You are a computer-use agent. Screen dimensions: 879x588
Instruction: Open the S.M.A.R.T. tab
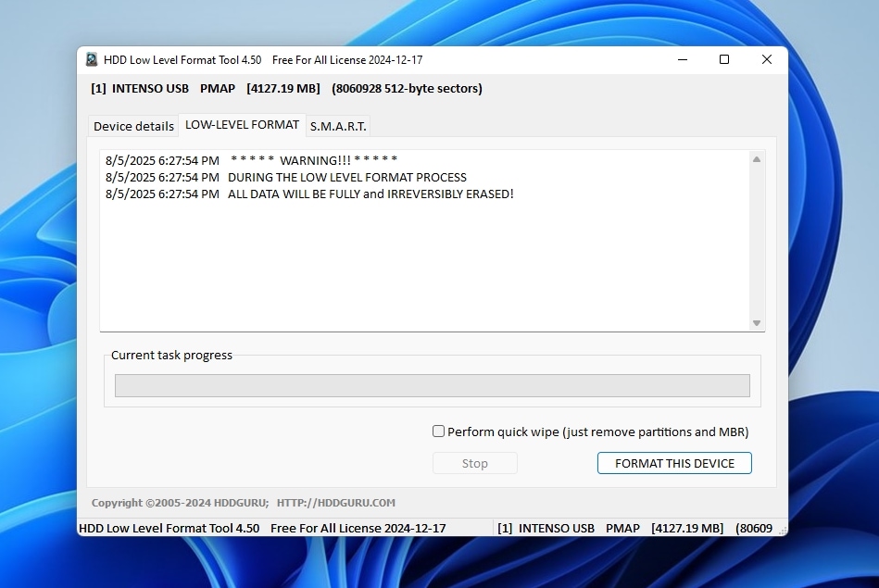pos(338,126)
